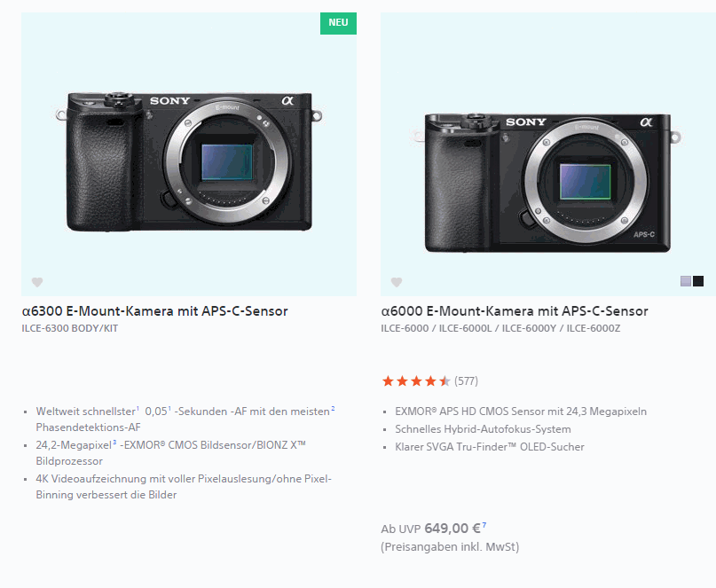The width and height of the screenshot is (716, 588).
Task: Open the α6000's 577 reviews count
Action: pos(466,381)
